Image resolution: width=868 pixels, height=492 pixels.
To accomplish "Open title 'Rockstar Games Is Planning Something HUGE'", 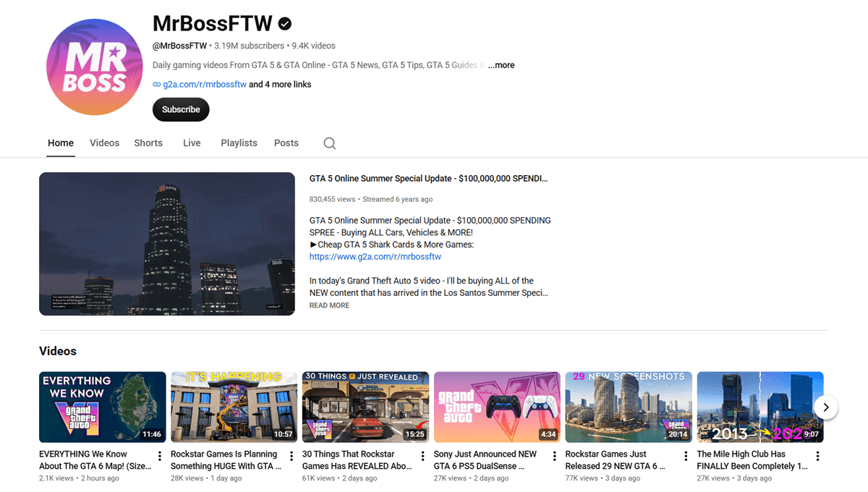I will (x=226, y=460).
